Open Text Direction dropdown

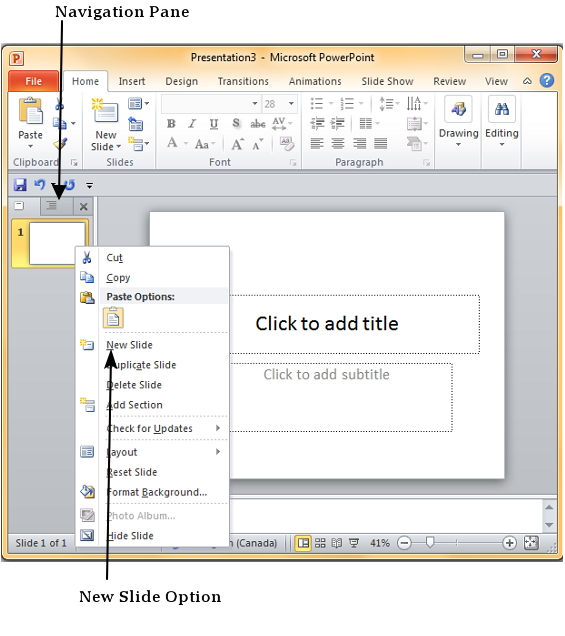(x=417, y=103)
